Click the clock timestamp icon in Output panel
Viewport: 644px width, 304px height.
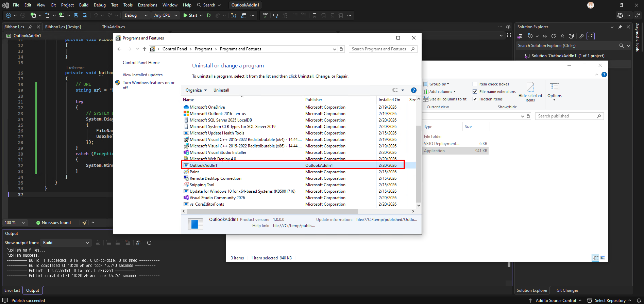(x=149, y=243)
